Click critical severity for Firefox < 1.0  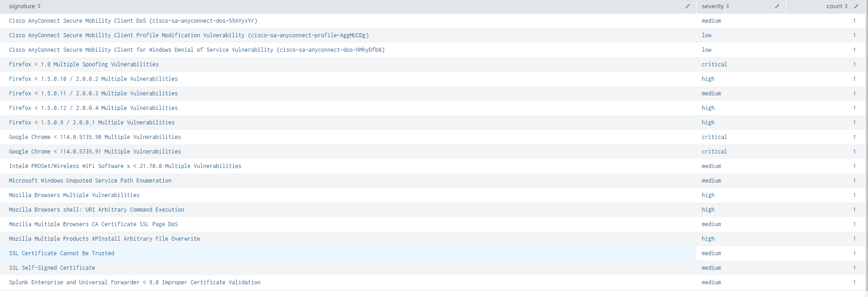pos(714,64)
